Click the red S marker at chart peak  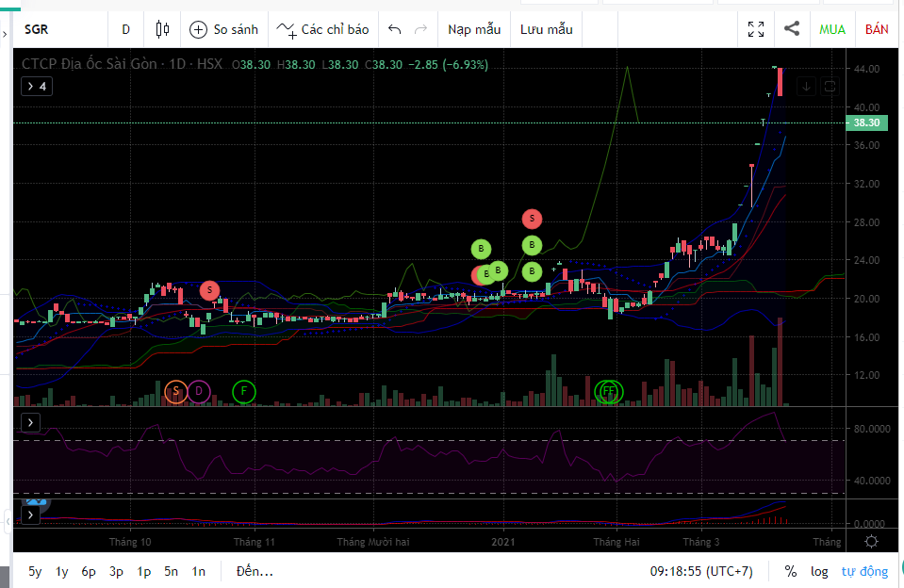click(532, 219)
